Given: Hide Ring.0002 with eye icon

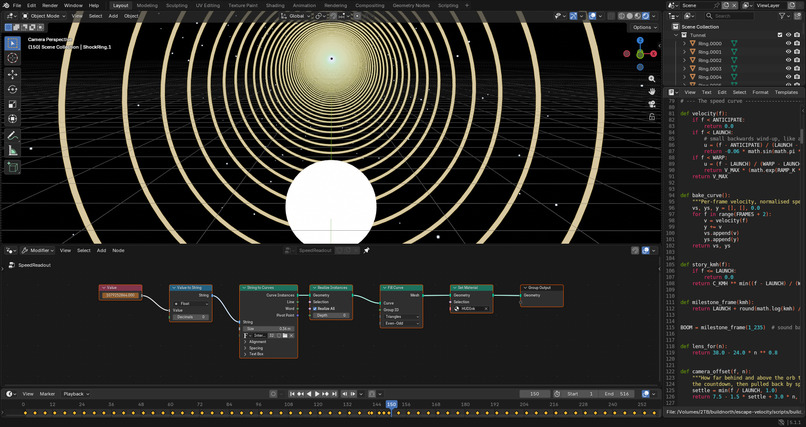Looking at the screenshot, I should pyautogui.click(x=789, y=60).
